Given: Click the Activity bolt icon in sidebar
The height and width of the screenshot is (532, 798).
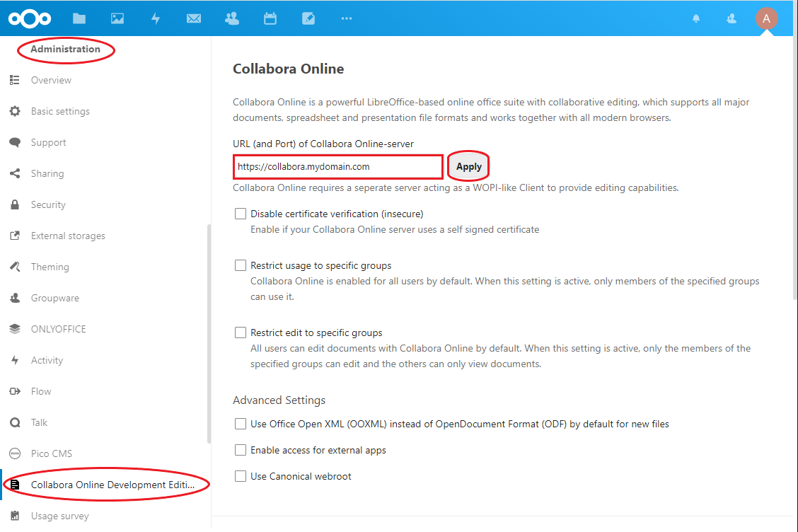Looking at the screenshot, I should (15, 360).
